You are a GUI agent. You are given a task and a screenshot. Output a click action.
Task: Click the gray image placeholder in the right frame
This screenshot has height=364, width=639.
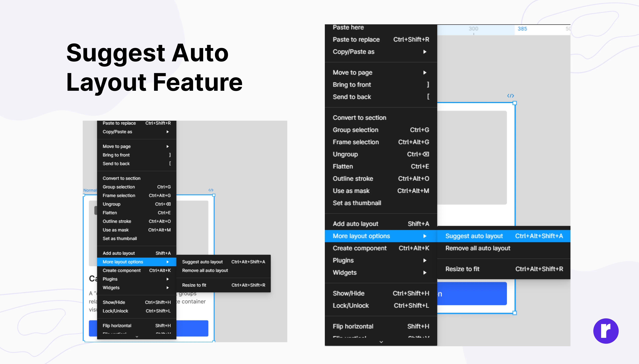pos(472,158)
